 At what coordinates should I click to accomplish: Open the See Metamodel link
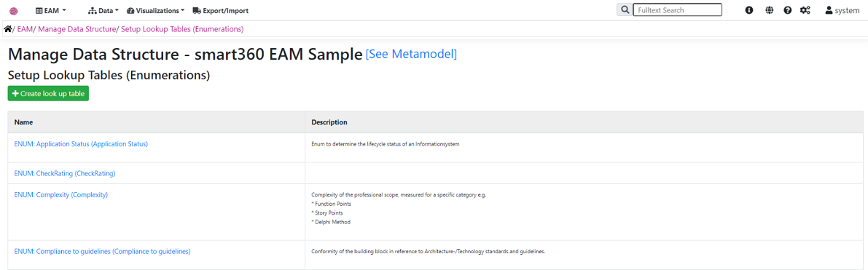point(411,55)
